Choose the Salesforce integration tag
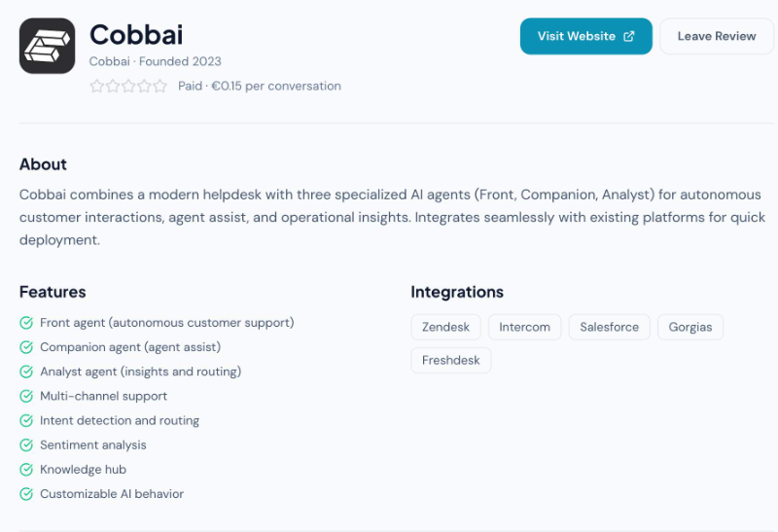The width and height of the screenshot is (778, 532). pos(609,327)
